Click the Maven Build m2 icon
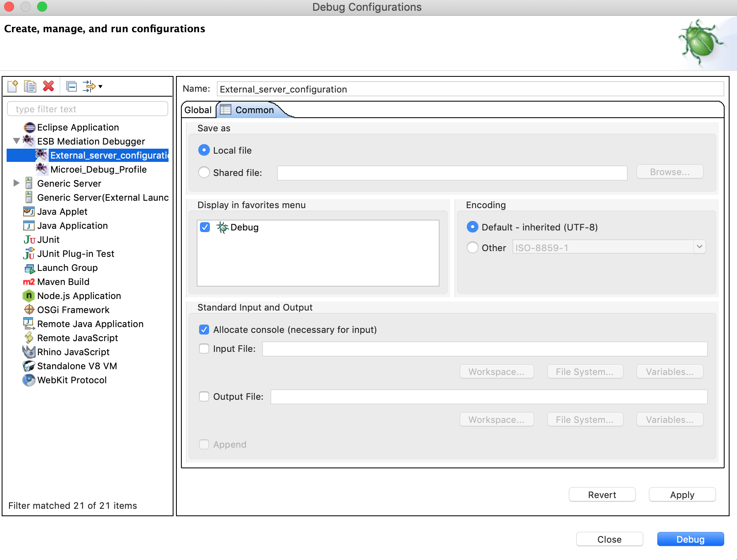The width and height of the screenshot is (737, 560). click(x=29, y=282)
